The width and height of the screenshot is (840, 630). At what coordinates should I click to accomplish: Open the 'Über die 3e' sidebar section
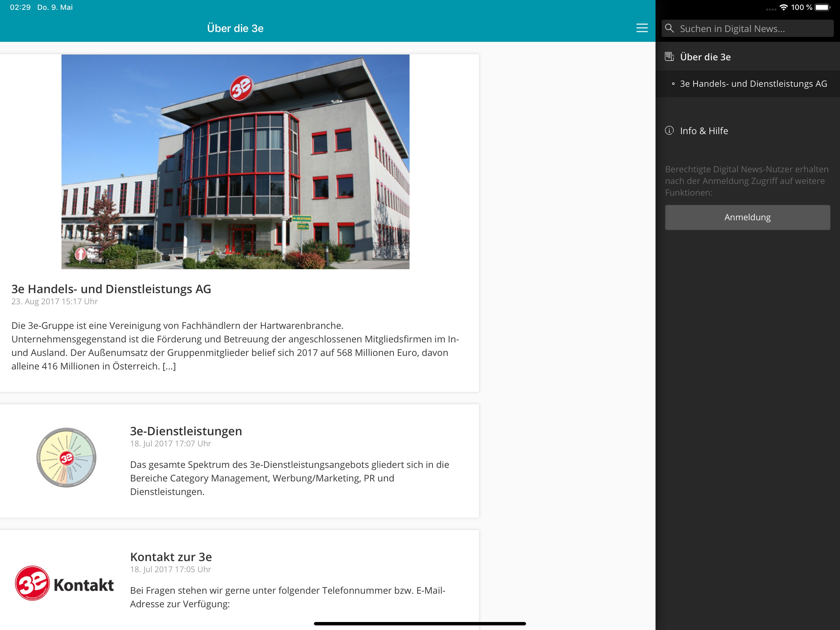click(747, 57)
